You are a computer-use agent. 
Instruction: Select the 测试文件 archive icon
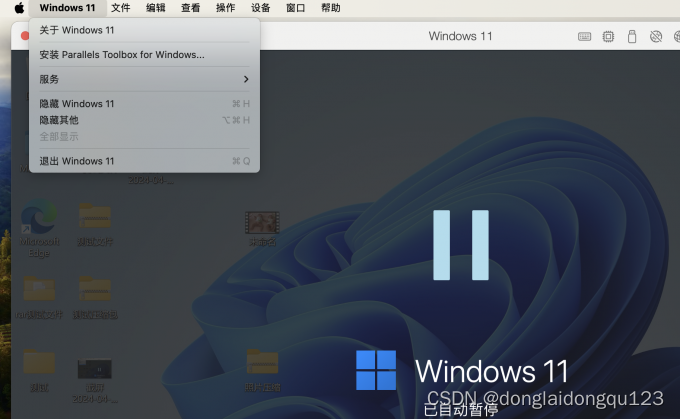click(95, 225)
